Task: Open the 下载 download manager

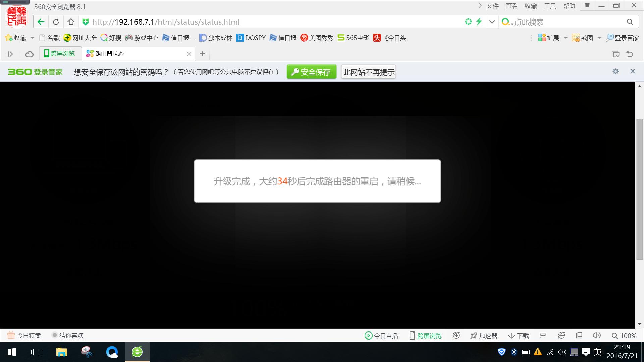Action: (518, 335)
